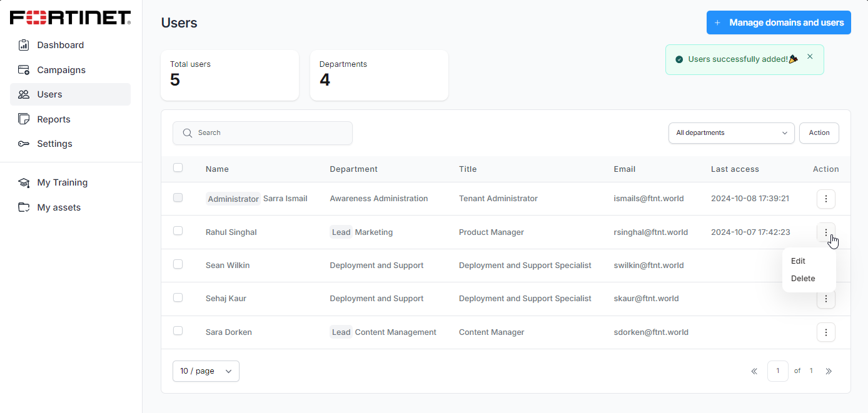The height and width of the screenshot is (413, 868).
Task: Dismiss the 'Users successfully added' notification
Action: tap(810, 56)
